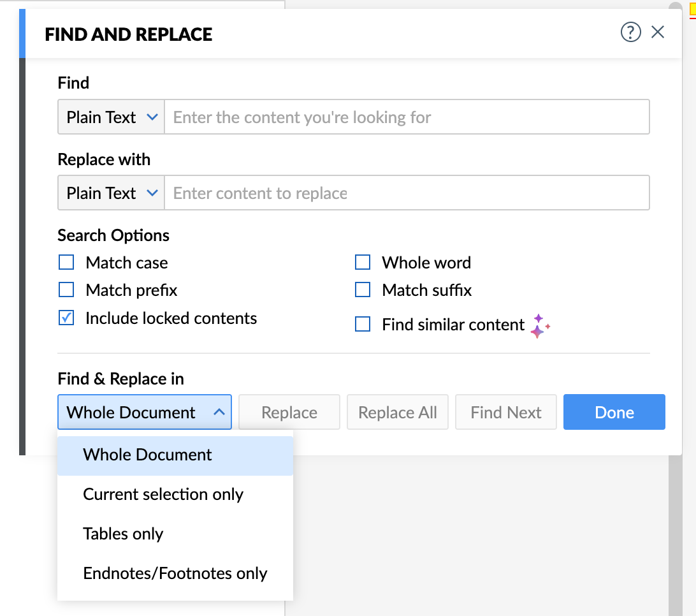
Task: Select Endnotes/Footnotes only option
Action: point(175,574)
